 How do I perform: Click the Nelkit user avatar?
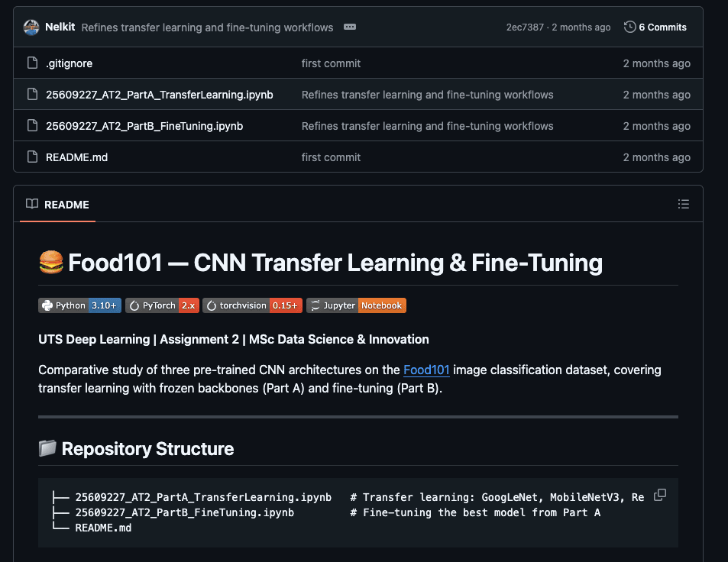pyautogui.click(x=31, y=27)
